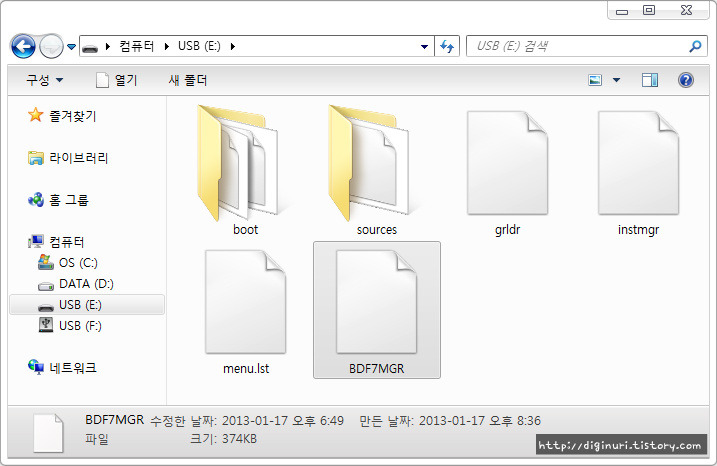Viewport: 717px width, 466px height.
Task: Click the 네트워크 network icon
Action: click(x=36, y=367)
